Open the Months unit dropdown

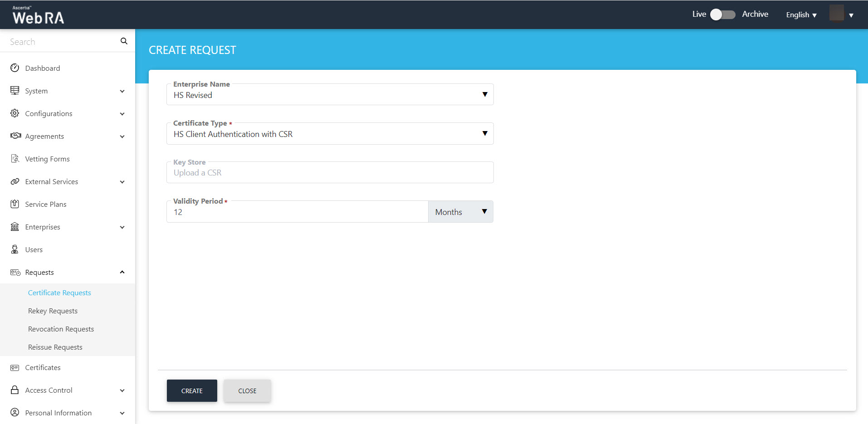click(460, 212)
